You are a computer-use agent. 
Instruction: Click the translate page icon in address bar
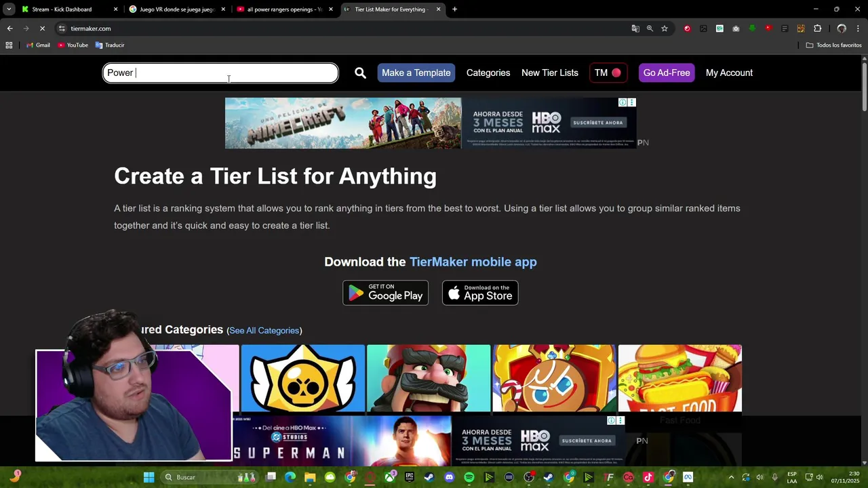pyautogui.click(x=635, y=28)
